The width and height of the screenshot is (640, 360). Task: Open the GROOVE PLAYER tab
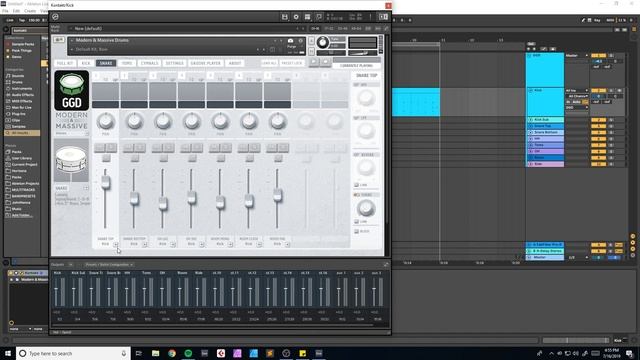pos(205,63)
